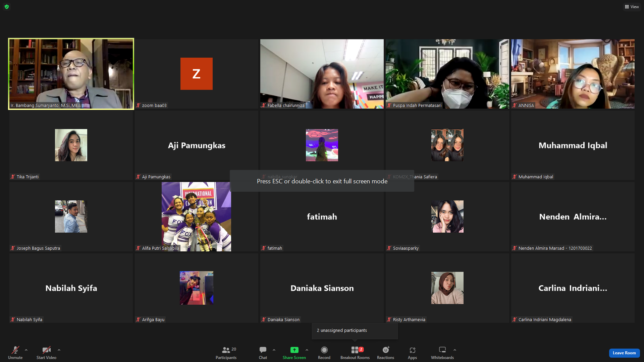Click the nabilla sungkar tile picture
Viewport: 644px width, 362px height.
coord(322,145)
